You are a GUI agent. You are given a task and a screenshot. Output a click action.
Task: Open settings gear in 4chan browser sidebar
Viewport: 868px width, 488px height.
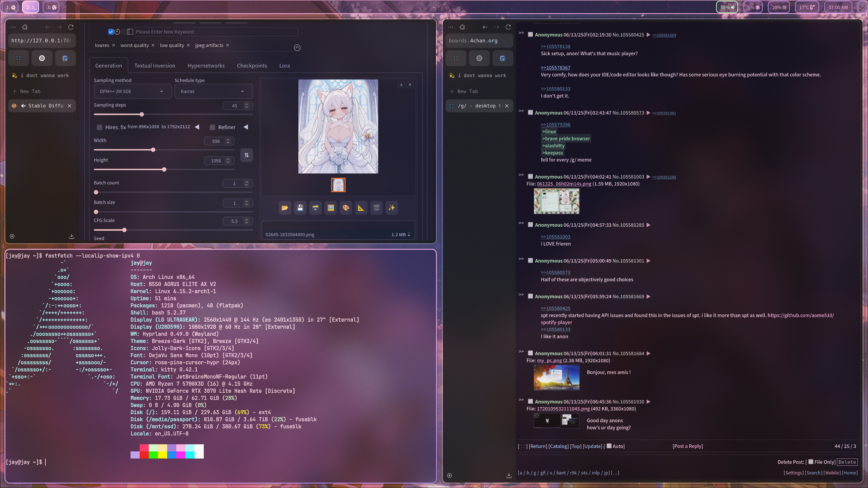(x=450, y=475)
